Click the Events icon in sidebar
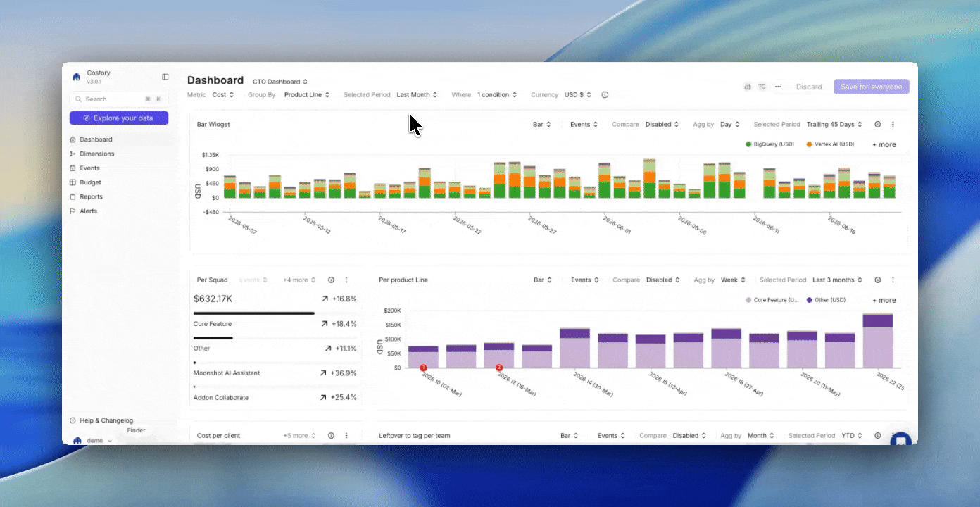 tap(73, 168)
